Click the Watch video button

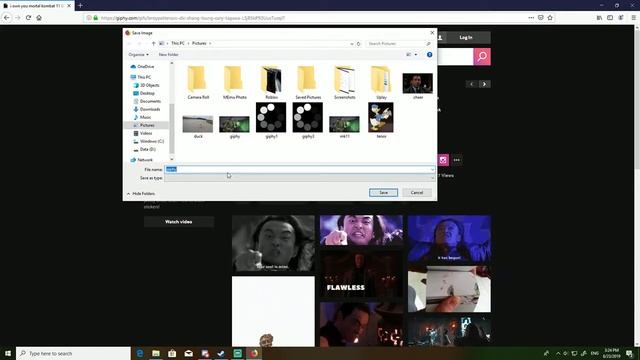[x=179, y=222]
